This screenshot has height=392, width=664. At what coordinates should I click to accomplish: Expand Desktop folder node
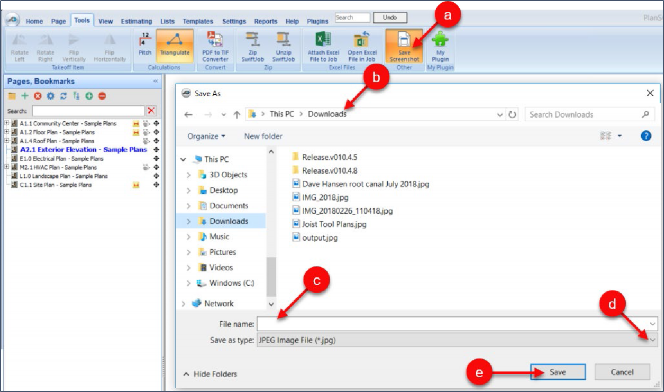(x=188, y=190)
